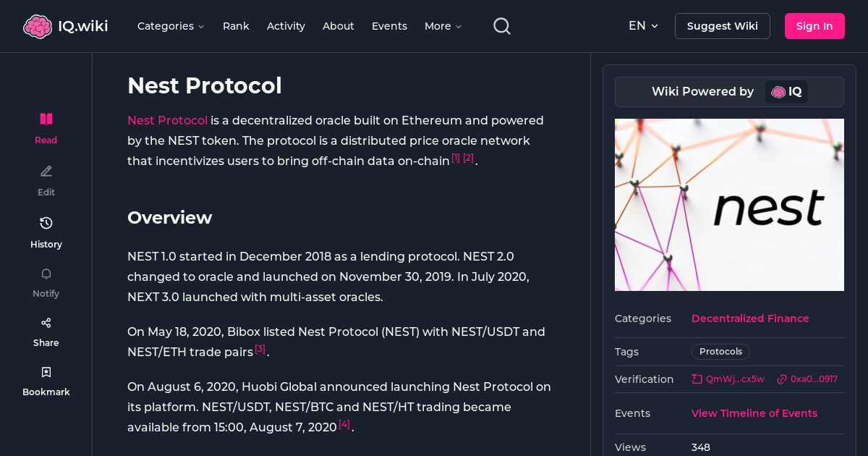Select the Activity menu item
Screen dimensions: 868x456
pos(286,26)
